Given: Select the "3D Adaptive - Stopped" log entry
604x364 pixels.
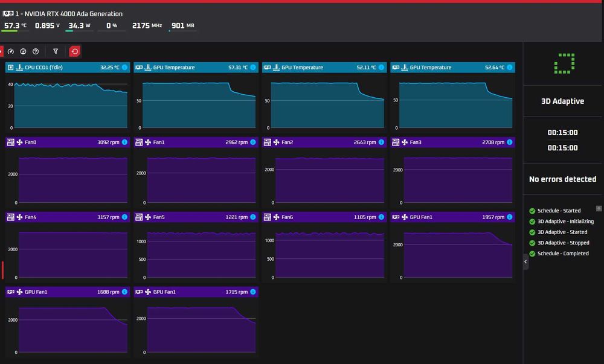Looking at the screenshot, I should pos(563,243).
